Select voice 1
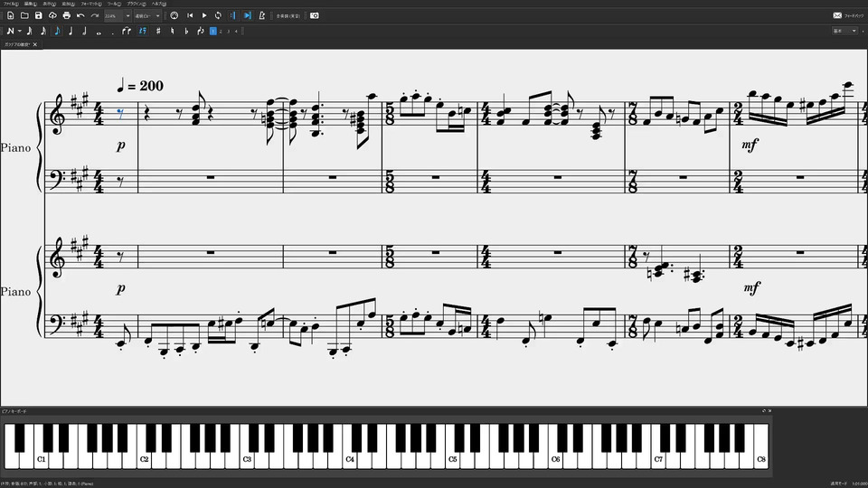This screenshot has height=488, width=868. tap(212, 31)
